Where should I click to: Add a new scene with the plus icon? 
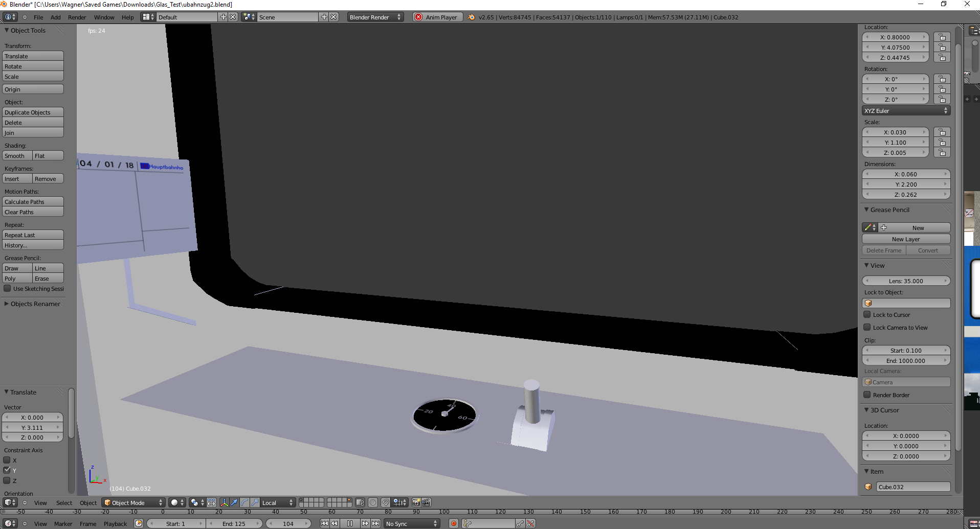pos(324,17)
